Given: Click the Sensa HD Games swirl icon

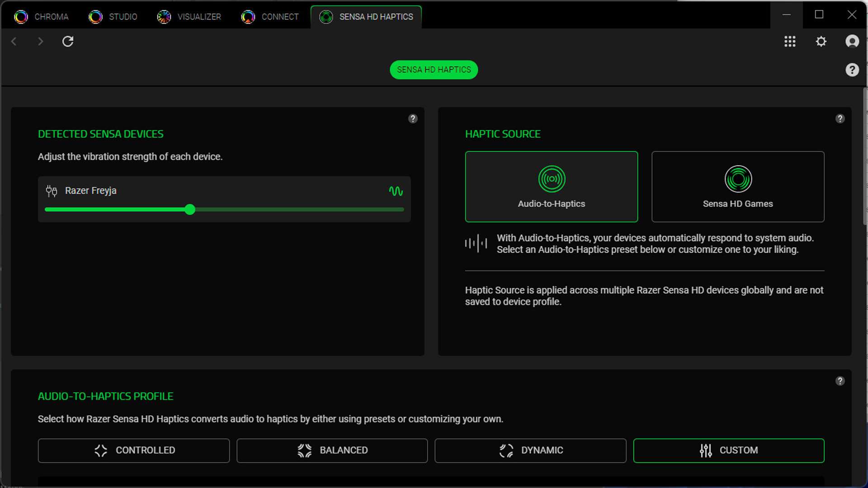Looking at the screenshot, I should click(738, 179).
